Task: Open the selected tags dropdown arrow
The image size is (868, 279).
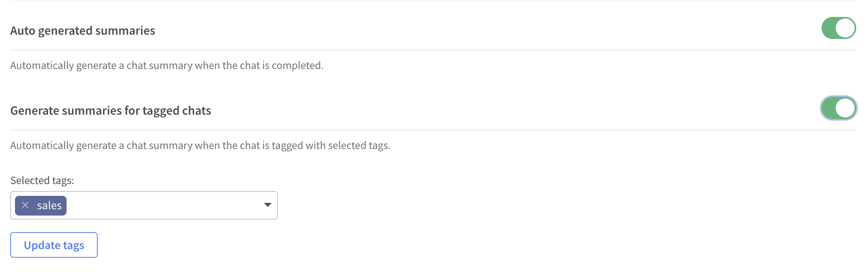Action: [268, 205]
